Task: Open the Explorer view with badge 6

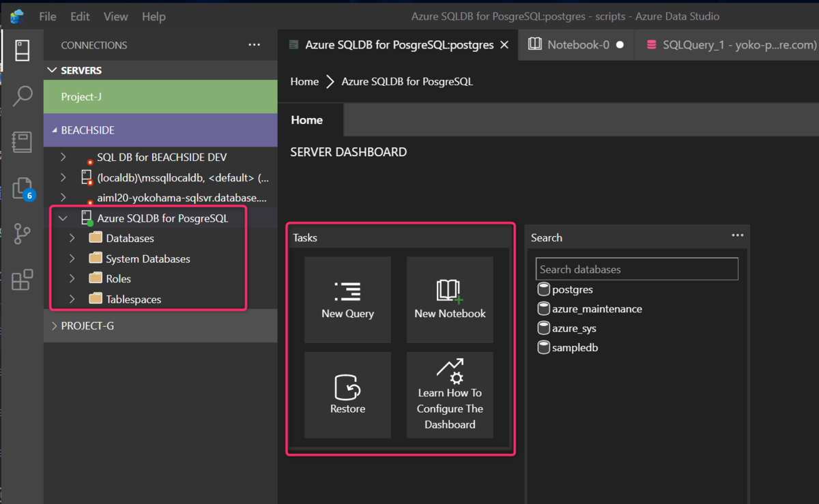Action: 22,189
